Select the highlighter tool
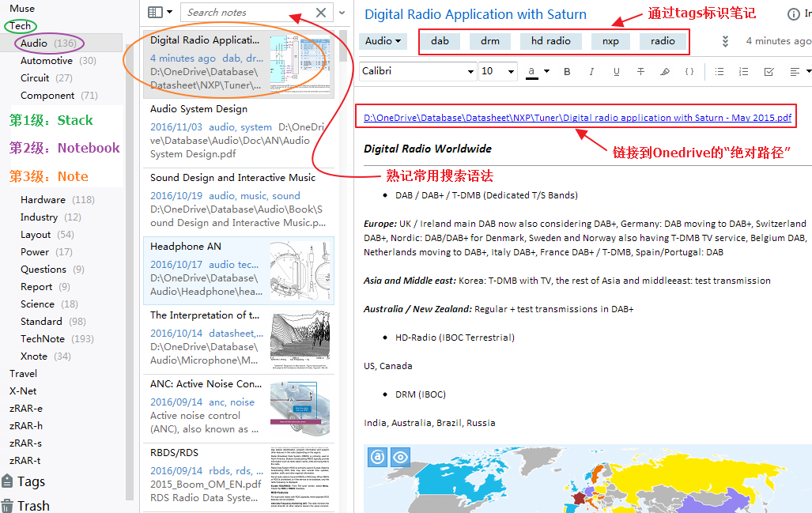The width and height of the screenshot is (812, 513). coord(665,71)
